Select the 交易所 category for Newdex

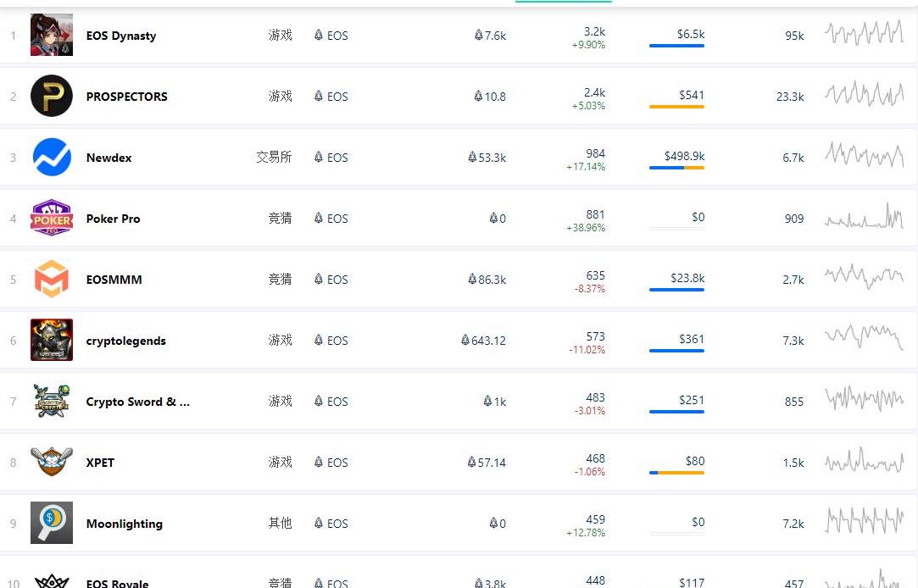pos(274,157)
